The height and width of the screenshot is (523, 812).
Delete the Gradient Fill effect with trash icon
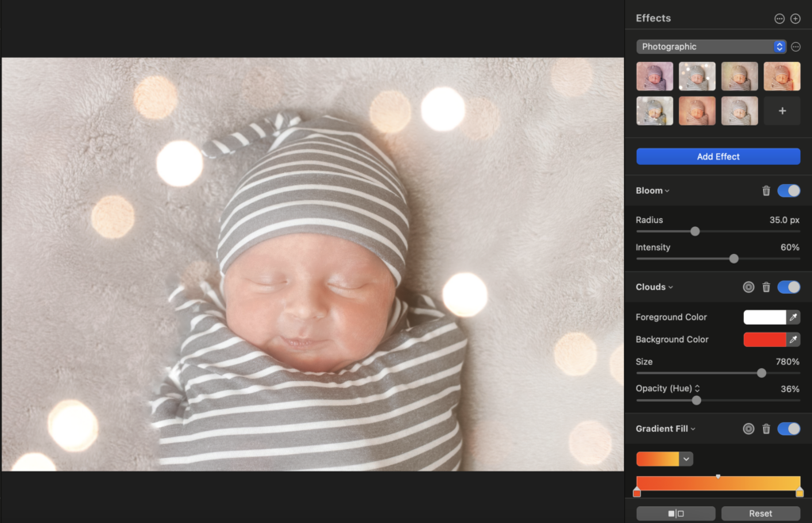point(766,429)
